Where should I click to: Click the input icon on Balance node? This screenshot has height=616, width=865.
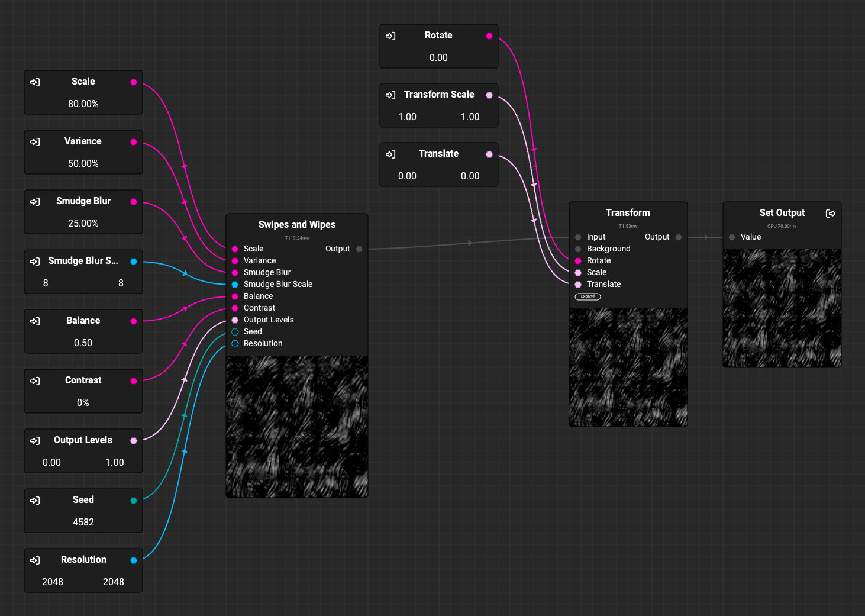(x=35, y=321)
